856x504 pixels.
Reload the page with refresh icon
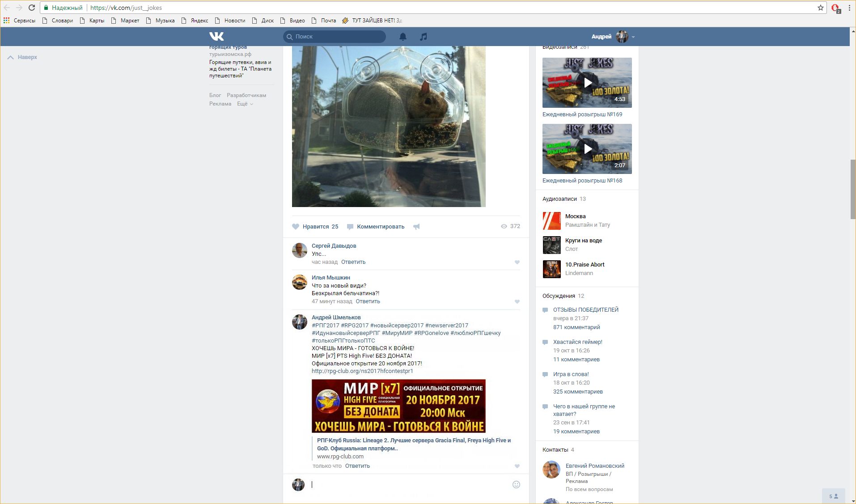pos(32,8)
